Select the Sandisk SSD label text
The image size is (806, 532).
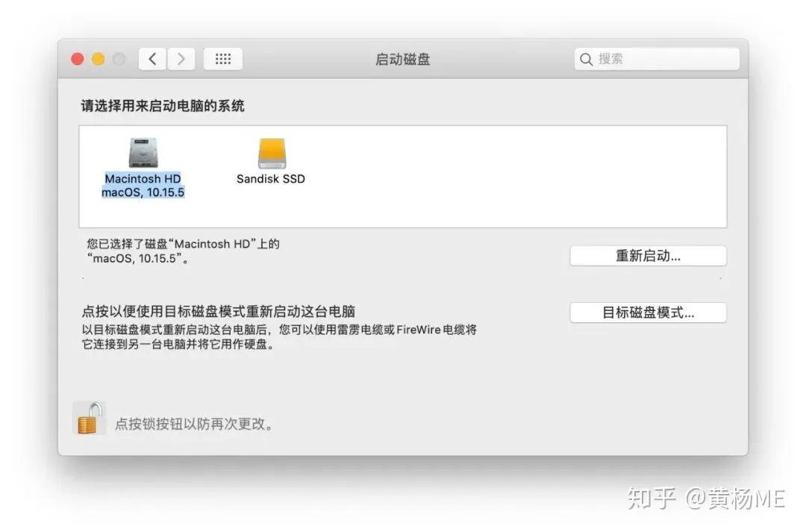[271, 179]
